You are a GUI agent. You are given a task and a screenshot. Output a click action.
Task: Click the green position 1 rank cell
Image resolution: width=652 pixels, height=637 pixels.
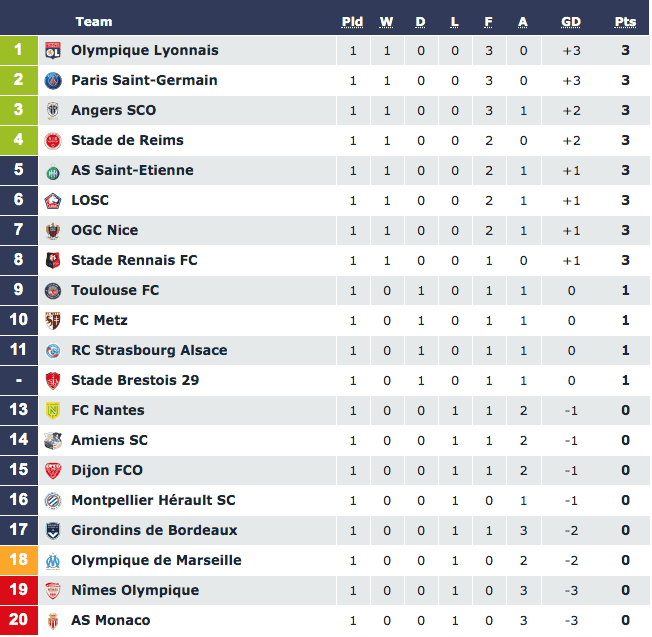(19, 50)
